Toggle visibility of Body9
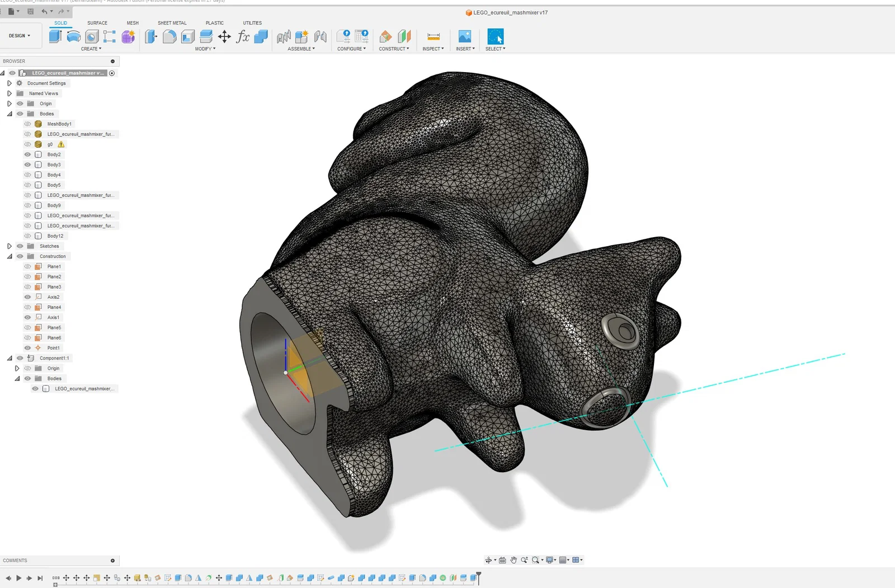The image size is (895, 588). coord(27,205)
